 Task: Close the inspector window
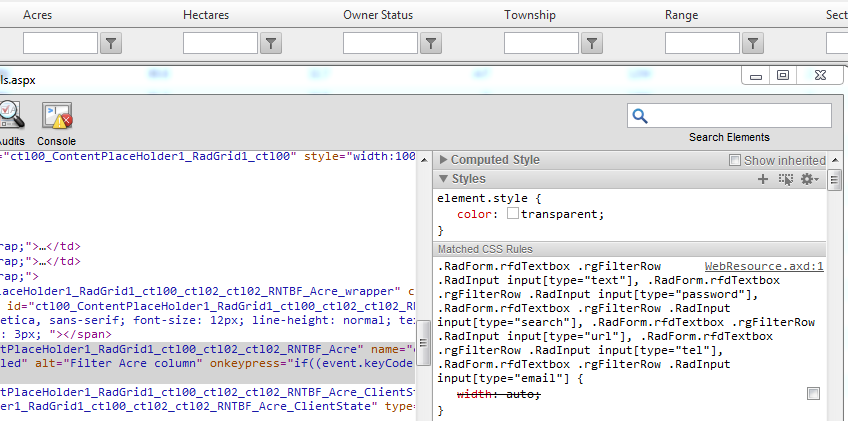coord(820,76)
